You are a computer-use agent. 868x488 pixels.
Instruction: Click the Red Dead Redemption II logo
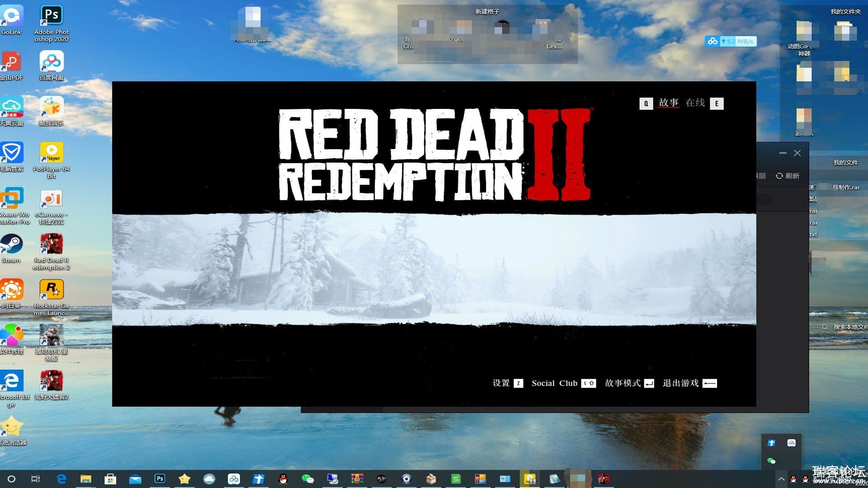pos(434,155)
